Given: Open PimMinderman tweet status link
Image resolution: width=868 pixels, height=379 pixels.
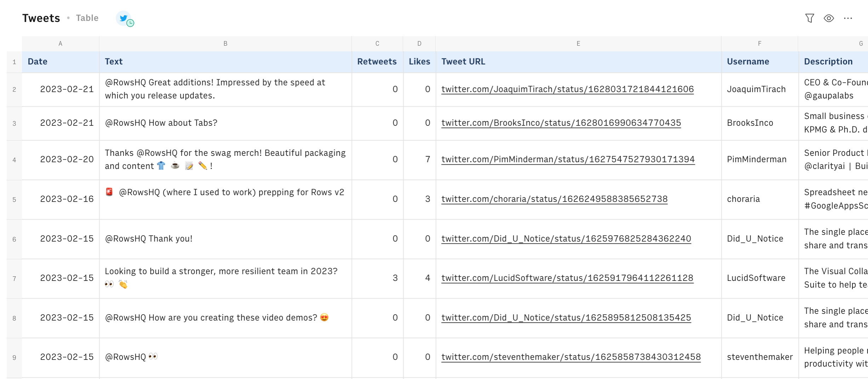Looking at the screenshot, I should 568,159.
